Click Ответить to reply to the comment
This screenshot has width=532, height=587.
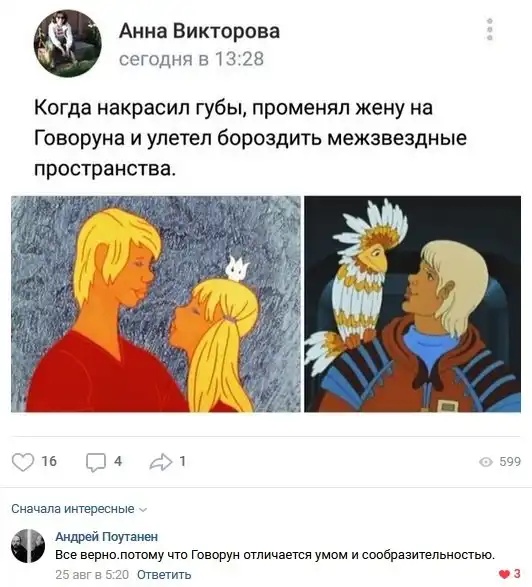pos(164,574)
